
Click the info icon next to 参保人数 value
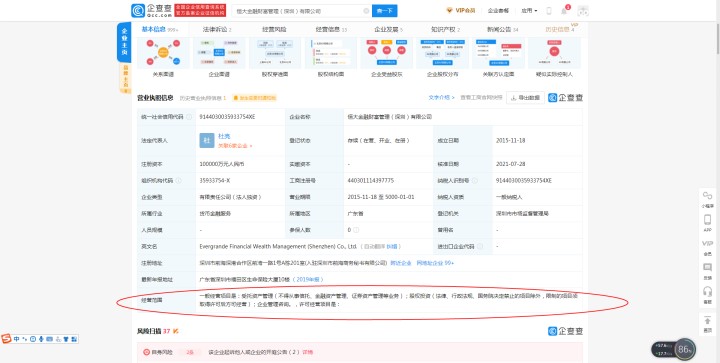(x=356, y=230)
